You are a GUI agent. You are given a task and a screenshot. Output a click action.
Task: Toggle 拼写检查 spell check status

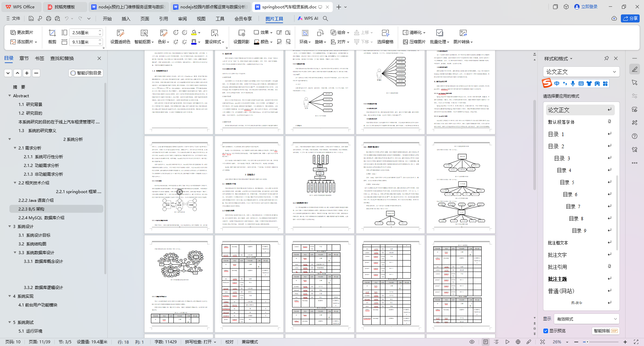tap(201, 342)
